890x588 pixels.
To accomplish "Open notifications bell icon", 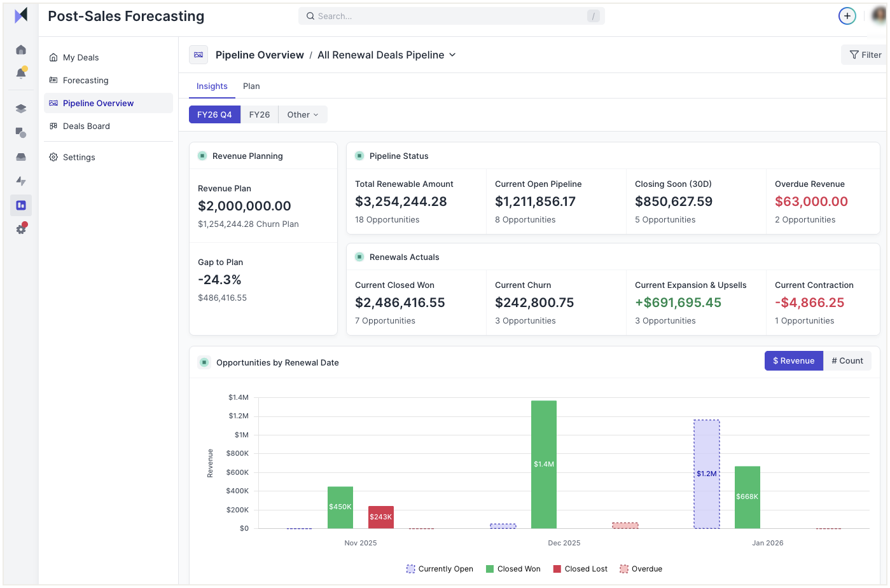I will point(21,74).
